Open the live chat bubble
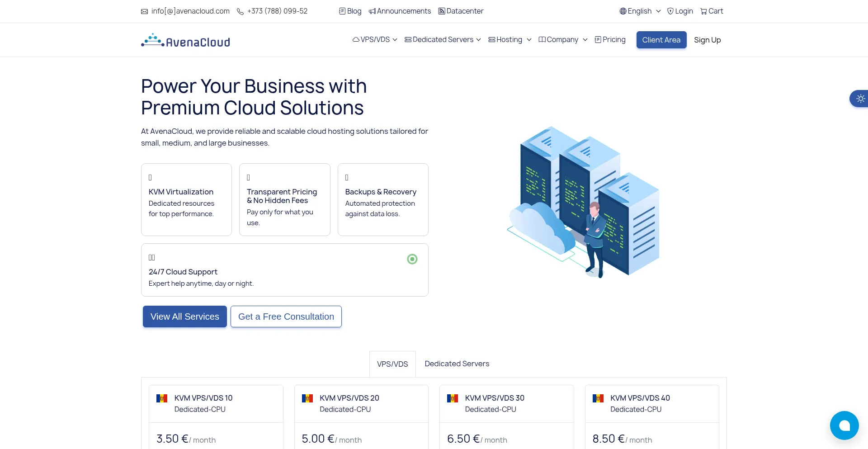868x449 pixels. 844,425
